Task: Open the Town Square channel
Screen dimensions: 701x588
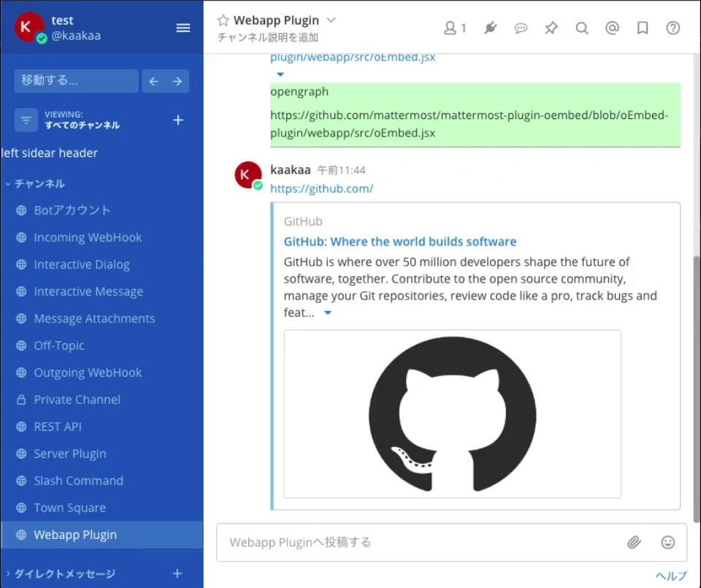Action: click(x=102, y=508)
